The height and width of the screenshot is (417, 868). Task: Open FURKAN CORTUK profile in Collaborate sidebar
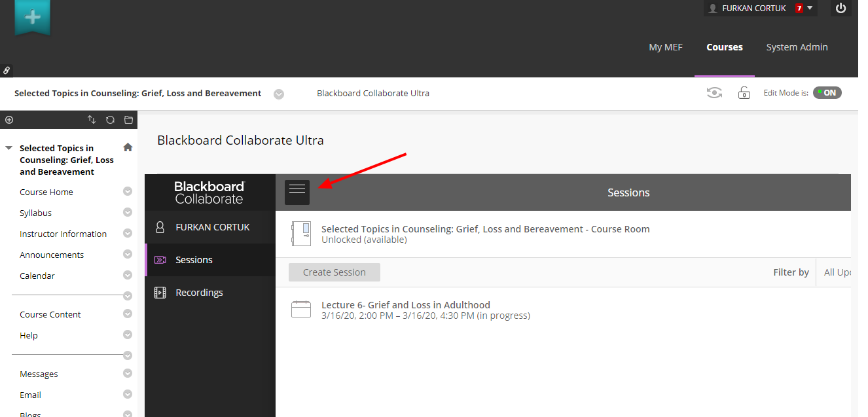coord(210,227)
